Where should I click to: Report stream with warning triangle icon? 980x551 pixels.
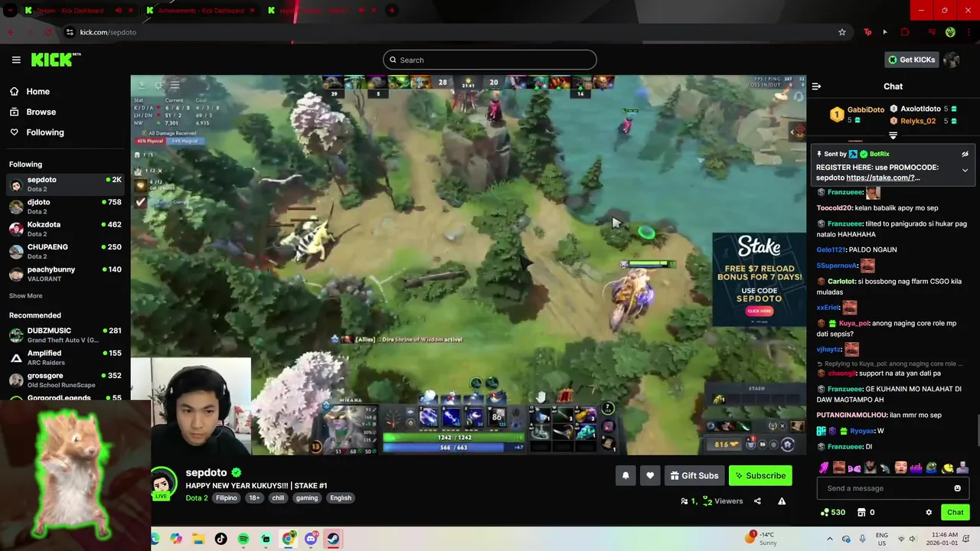click(x=782, y=501)
